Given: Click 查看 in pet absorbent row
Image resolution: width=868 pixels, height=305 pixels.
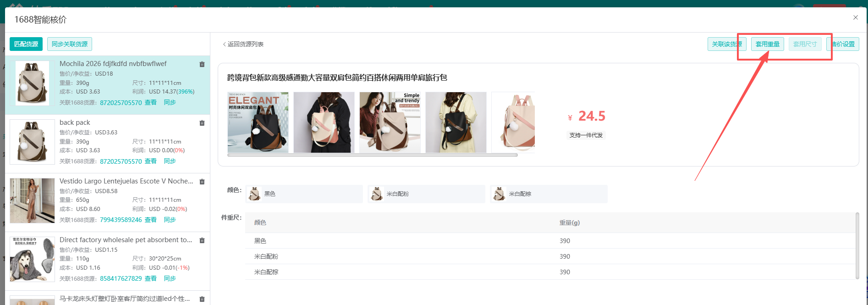Looking at the screenshot, I should tap(151, 278).
